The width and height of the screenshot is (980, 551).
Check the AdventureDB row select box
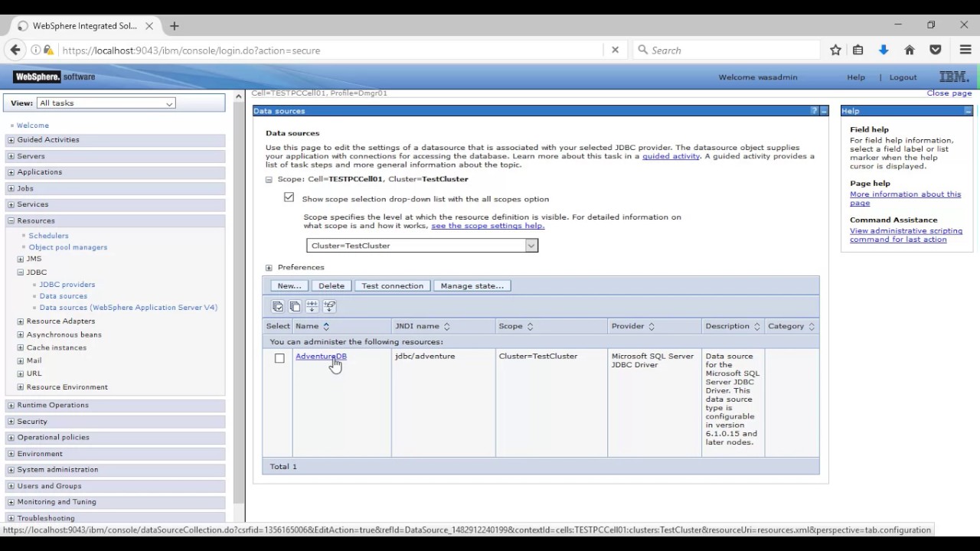279,358
